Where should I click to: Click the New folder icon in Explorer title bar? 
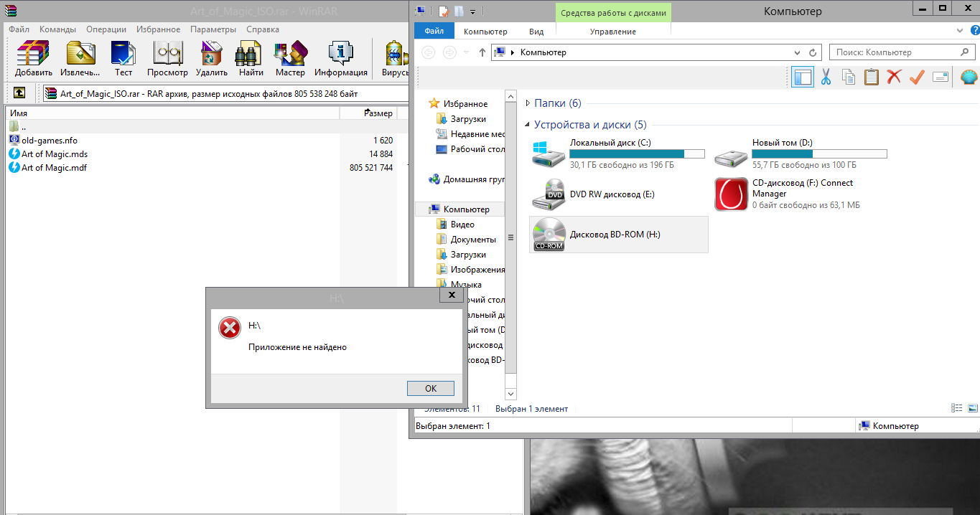(x=458, y=11)
